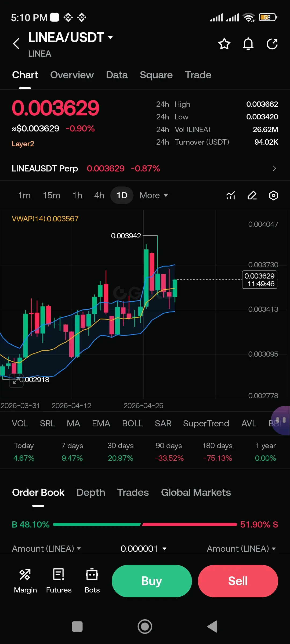Viewport: 290px width, 644px height.
Task: Select the Order Book tab
Action: 38,492
